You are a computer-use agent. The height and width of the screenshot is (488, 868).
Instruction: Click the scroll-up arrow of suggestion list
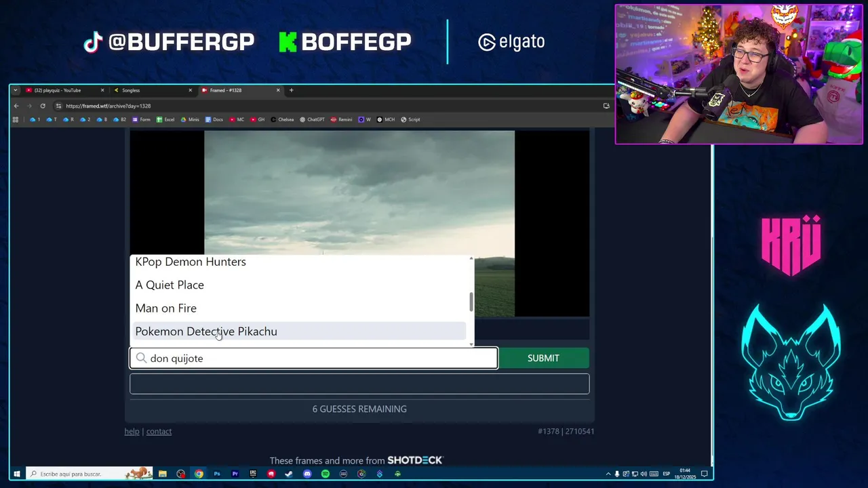(x=471, y=258)
